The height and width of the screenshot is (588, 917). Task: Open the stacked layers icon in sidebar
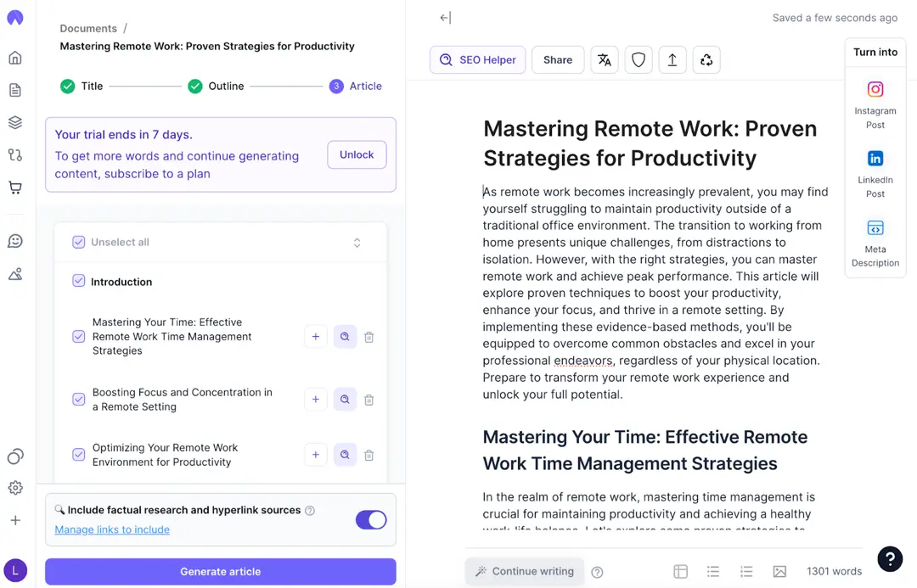[x=15, y=122]
